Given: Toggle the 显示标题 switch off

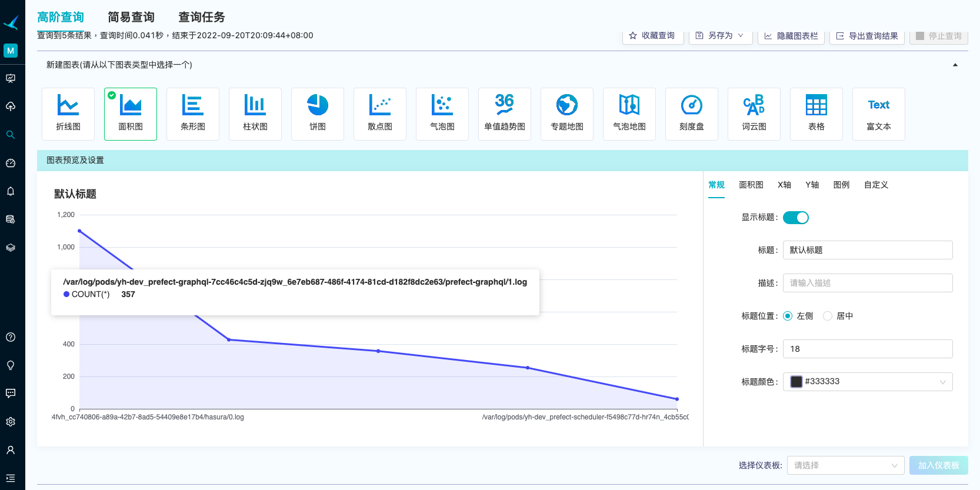Looking at the screenshot, I should [796, 218].
